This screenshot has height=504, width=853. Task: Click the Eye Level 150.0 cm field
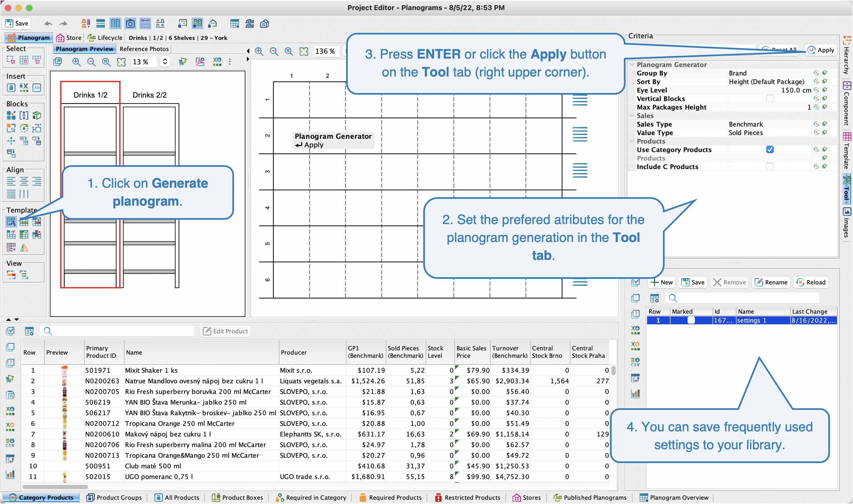[769, 90]
